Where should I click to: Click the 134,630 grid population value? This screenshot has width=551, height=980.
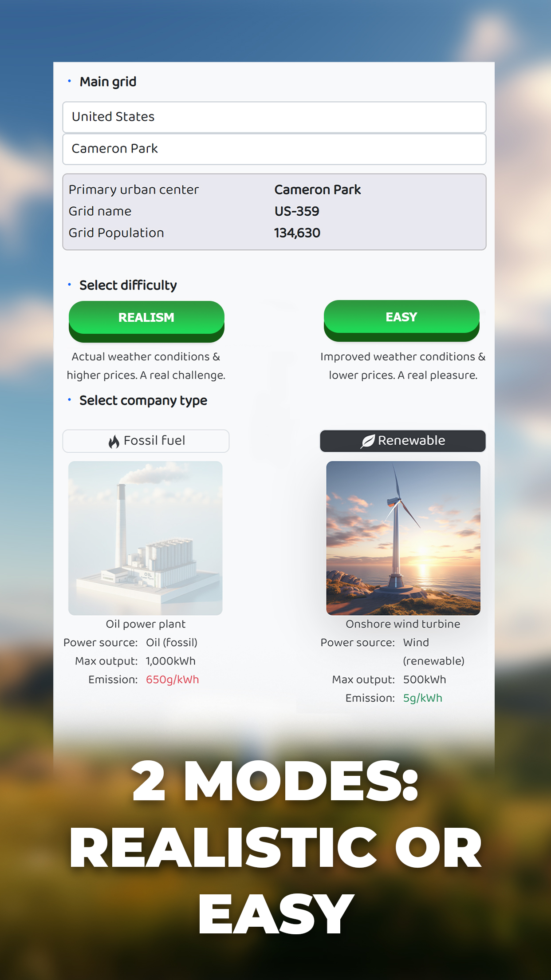coord(297,233)
